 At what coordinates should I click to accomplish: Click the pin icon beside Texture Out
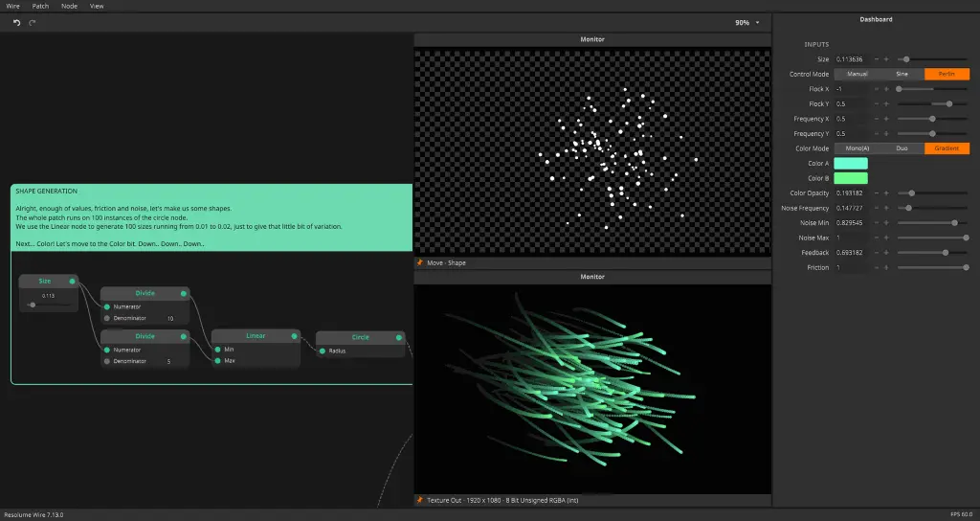click(420, 500)
